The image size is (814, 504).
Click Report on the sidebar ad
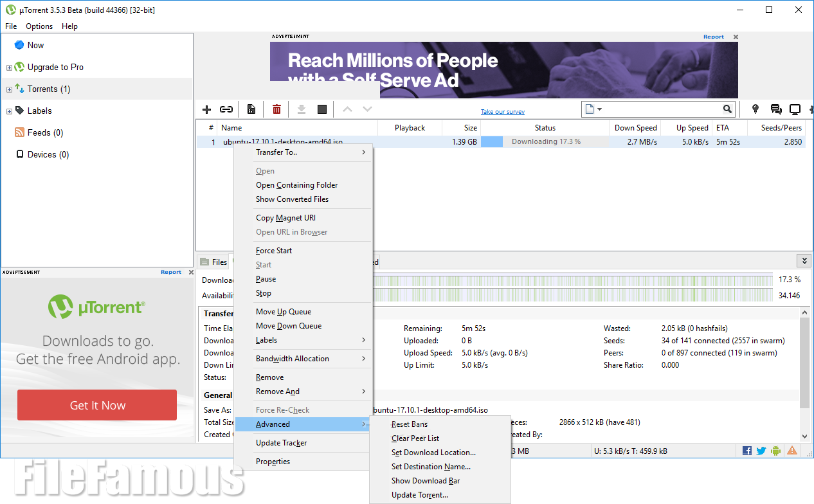[x=171, y=272]
